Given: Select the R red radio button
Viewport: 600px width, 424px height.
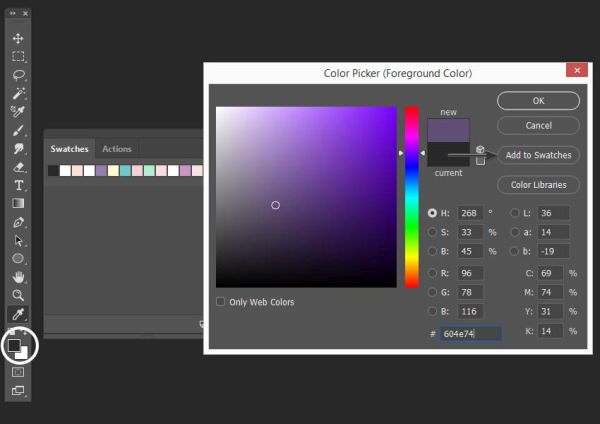Looking at the screenshot, I should (x=432, y=273).
